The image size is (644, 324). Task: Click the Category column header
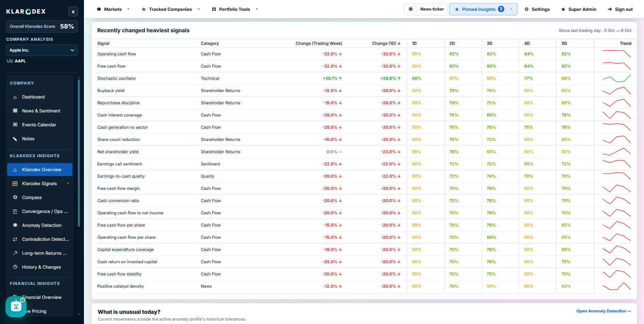(210, 43)
